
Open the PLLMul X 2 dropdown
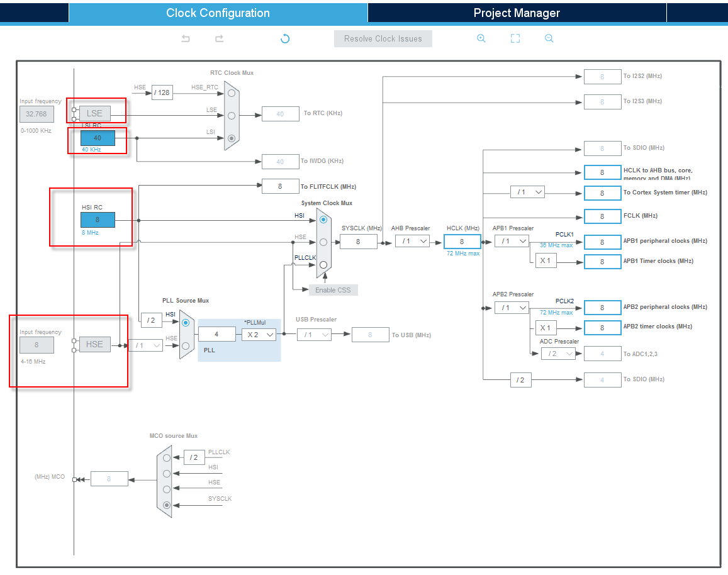pyautogui.click(x=259, y=335)
